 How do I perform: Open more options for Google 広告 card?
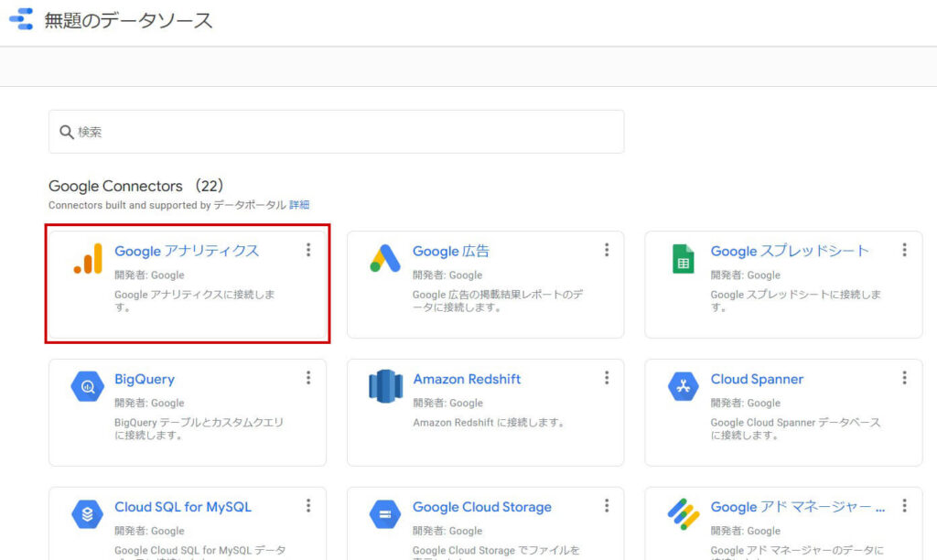pyautogui.click(x=607, y=250)
